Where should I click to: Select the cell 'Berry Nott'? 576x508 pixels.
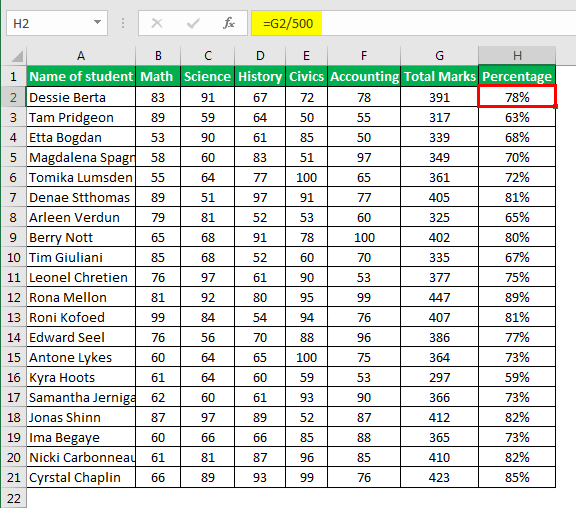pyautogui.click(x=81, y=237)
